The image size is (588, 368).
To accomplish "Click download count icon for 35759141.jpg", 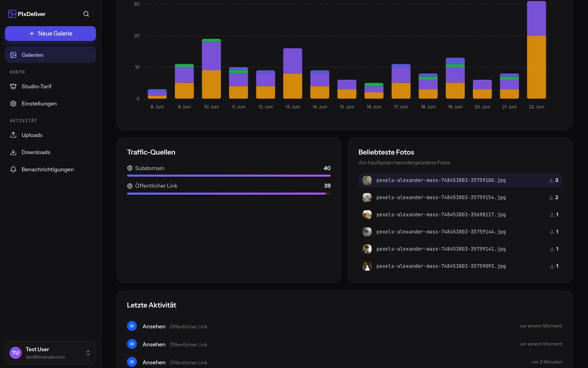I will pos(552,249).
